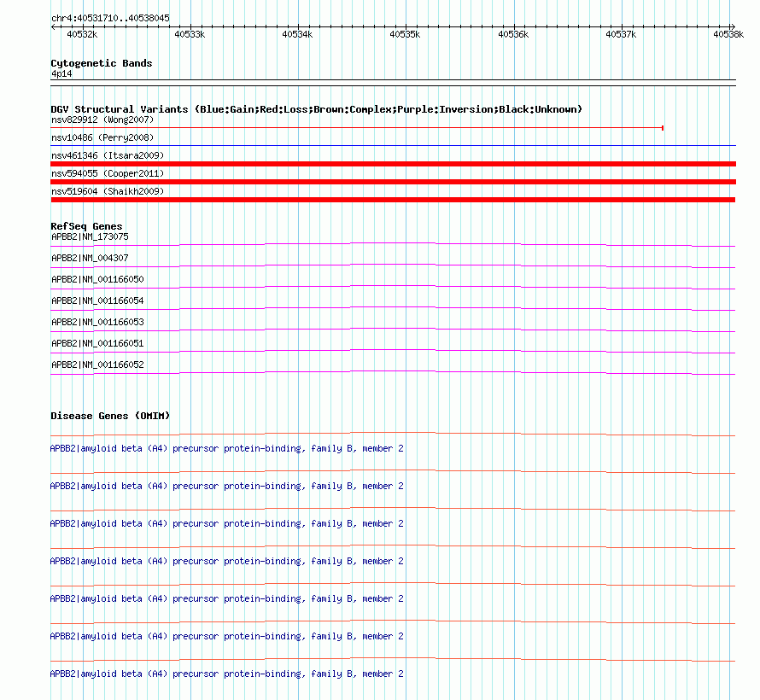
Task: Select the 40532k ruler tick label
Action: (82, 34)
